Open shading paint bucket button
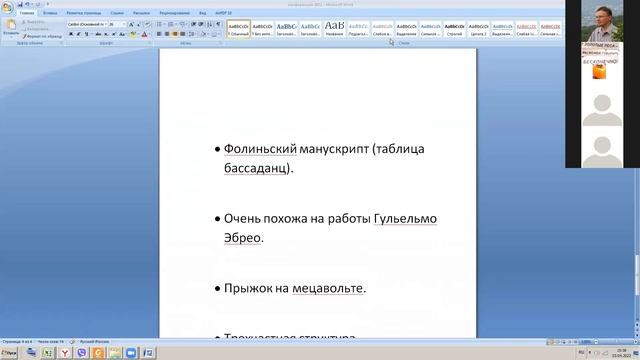The image size is (640, 360). coord(204,34)
